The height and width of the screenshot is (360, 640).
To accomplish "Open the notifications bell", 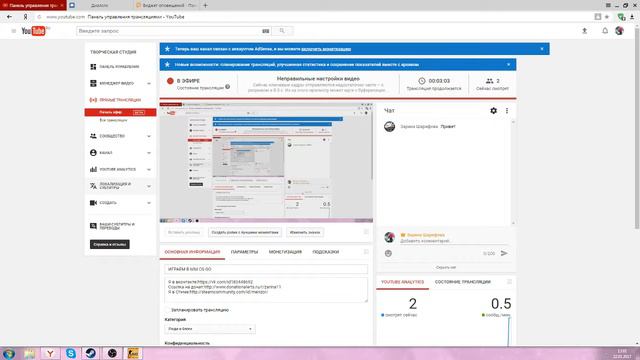I will [x=605, y=31].
